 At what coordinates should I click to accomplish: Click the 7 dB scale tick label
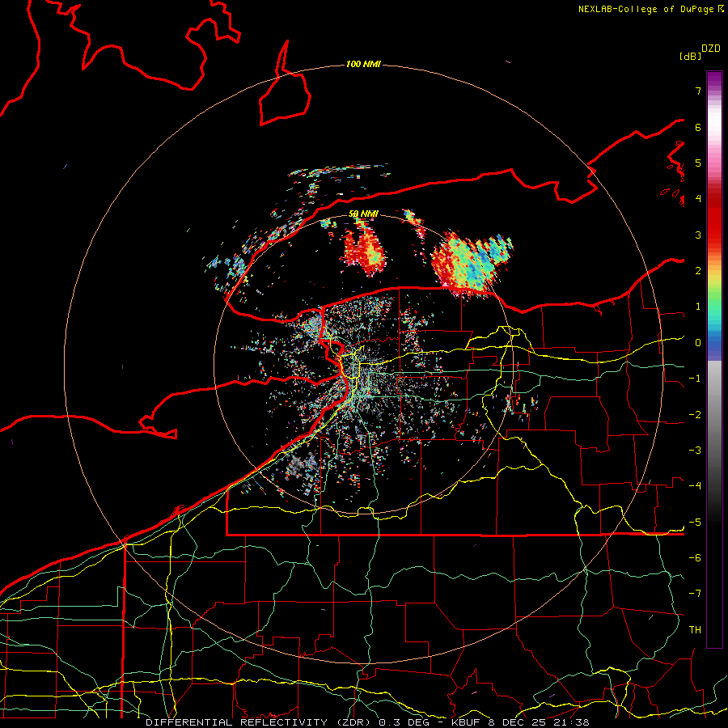tap(698, 91)
